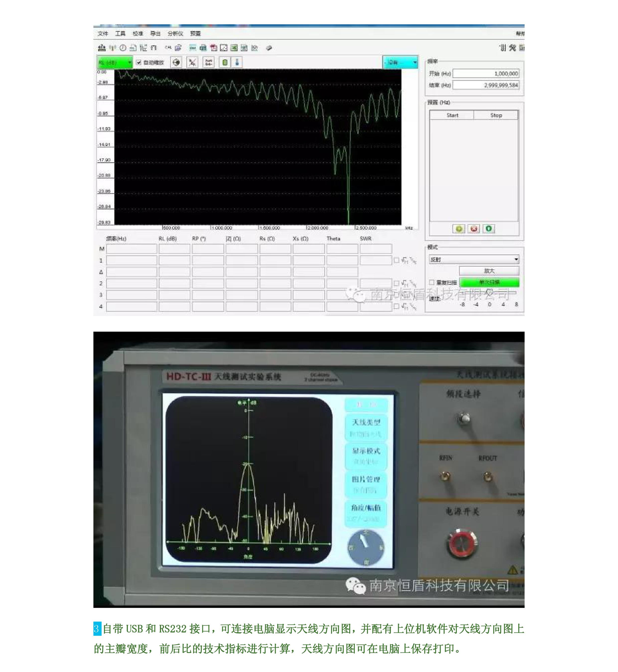Tap 图片管理 on the device touchscreen

click(x=366, y=484)
